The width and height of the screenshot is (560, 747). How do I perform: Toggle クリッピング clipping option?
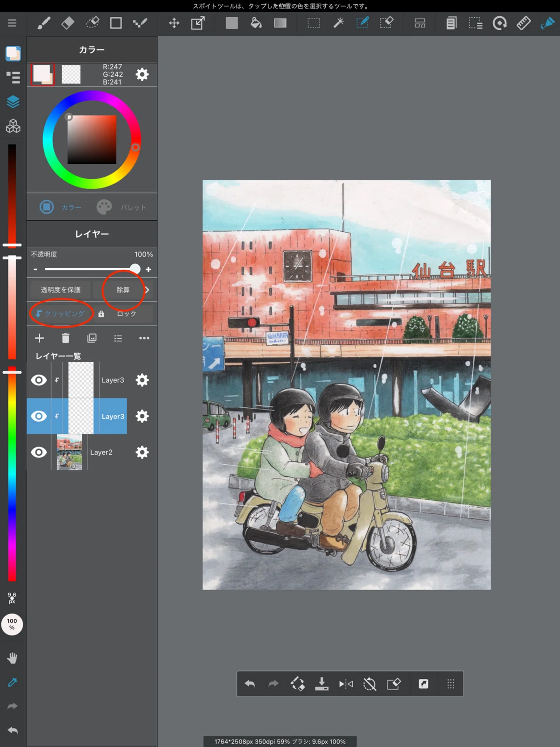point(61,314)
